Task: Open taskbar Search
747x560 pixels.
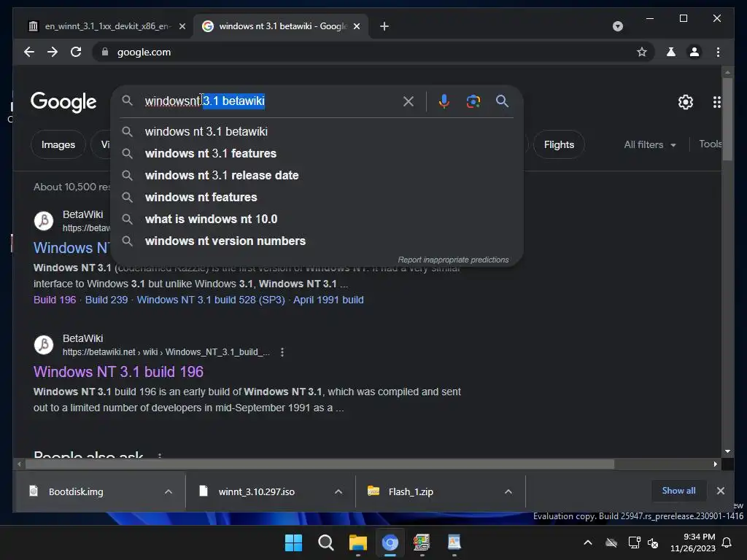Action: click(x=326, y=542)
